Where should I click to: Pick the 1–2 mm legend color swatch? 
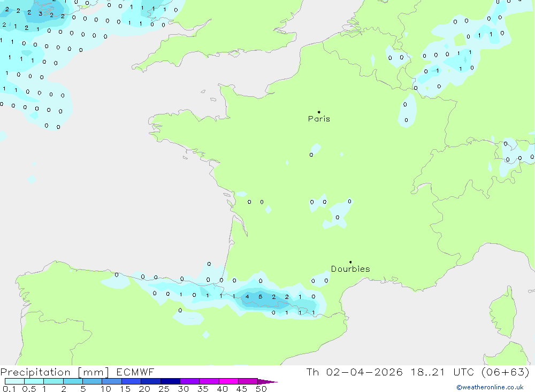tap(53, 381)
